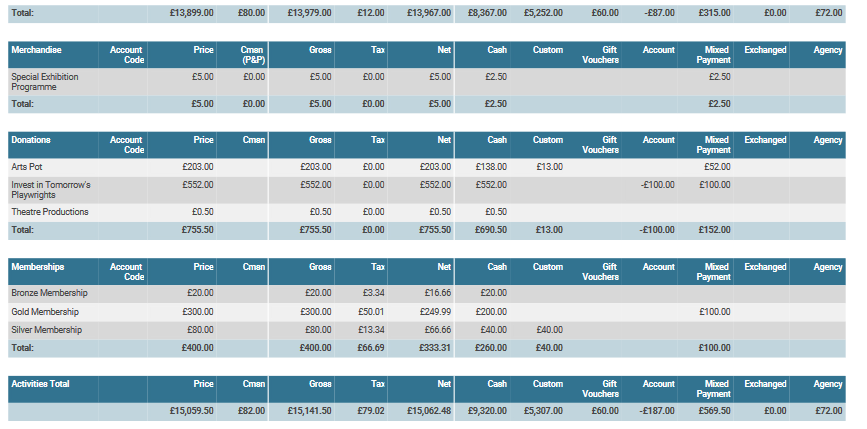
Task: Select Gold Membership Price £300.00
Action: 197,312
